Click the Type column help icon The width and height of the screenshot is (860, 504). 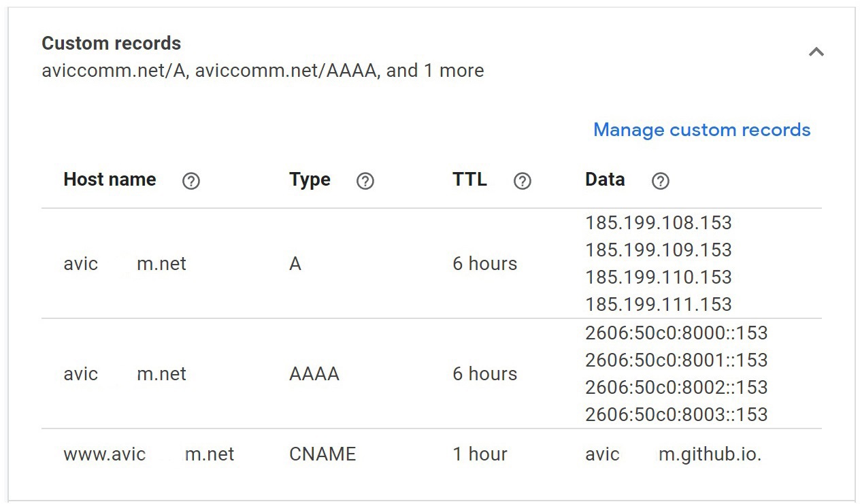(365, 181)
